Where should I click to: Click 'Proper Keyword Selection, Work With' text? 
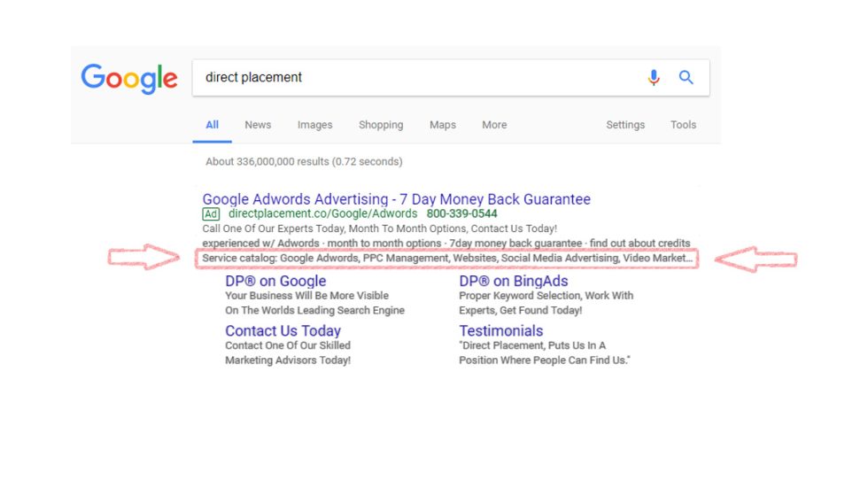[546, 296]
